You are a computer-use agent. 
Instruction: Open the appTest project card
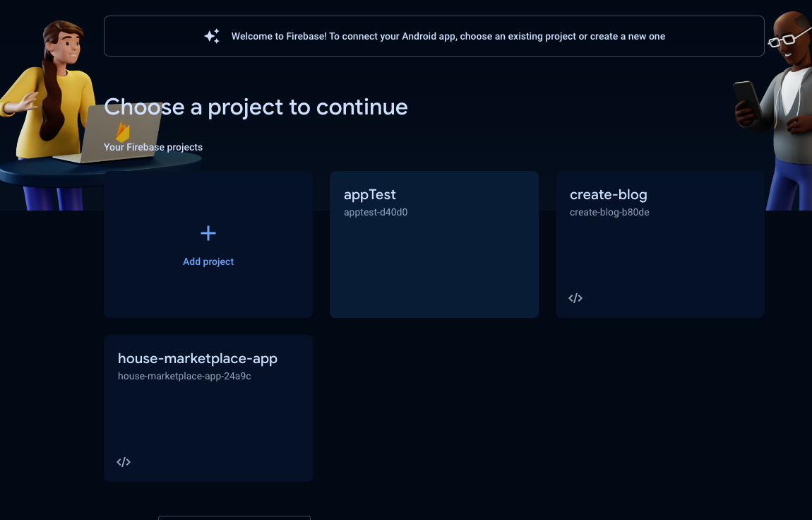tap(434, 244)
